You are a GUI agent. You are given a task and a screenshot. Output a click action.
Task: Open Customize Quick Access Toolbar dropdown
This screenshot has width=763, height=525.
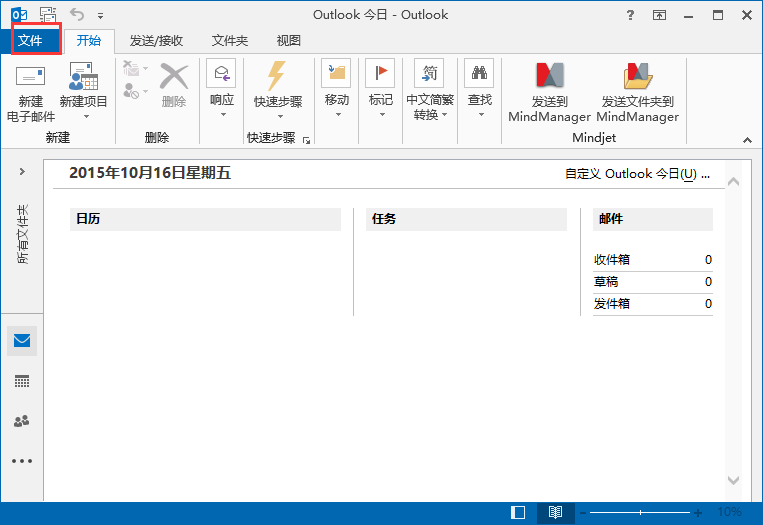(100, 16)
